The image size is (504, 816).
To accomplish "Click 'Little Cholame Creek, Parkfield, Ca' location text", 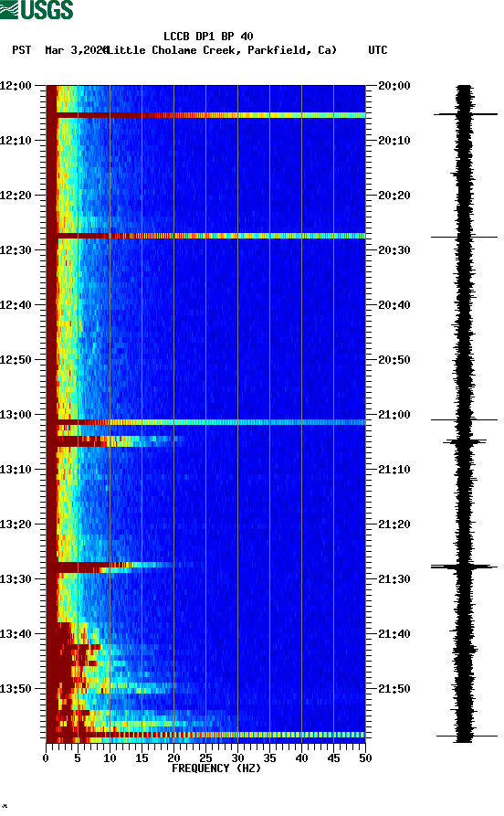I will (x=221, y=50).
